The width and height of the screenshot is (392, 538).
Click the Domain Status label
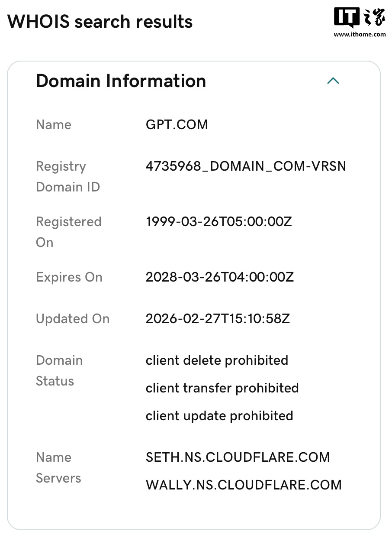pyautogui.click(x=59, y=371)
